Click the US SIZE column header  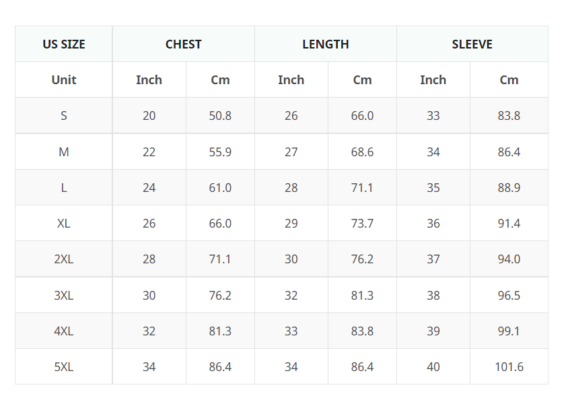(64, 44)
